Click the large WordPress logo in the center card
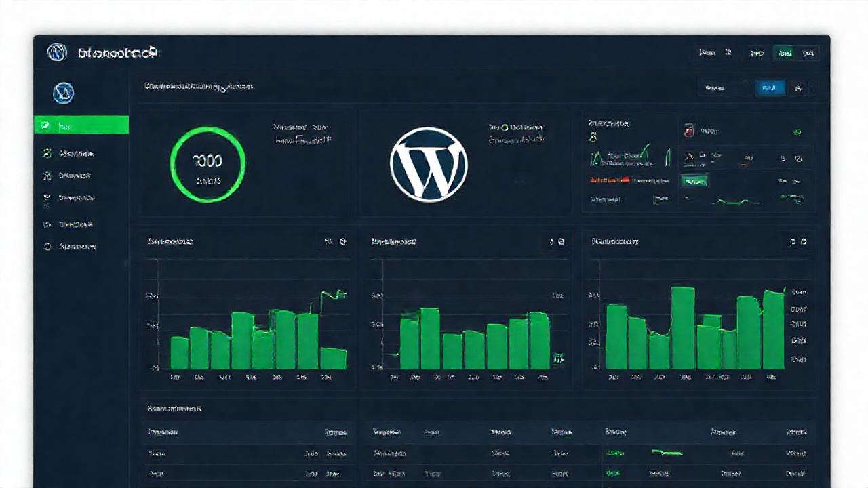This screenshot has width=868, height=488. tap(429, 164)
